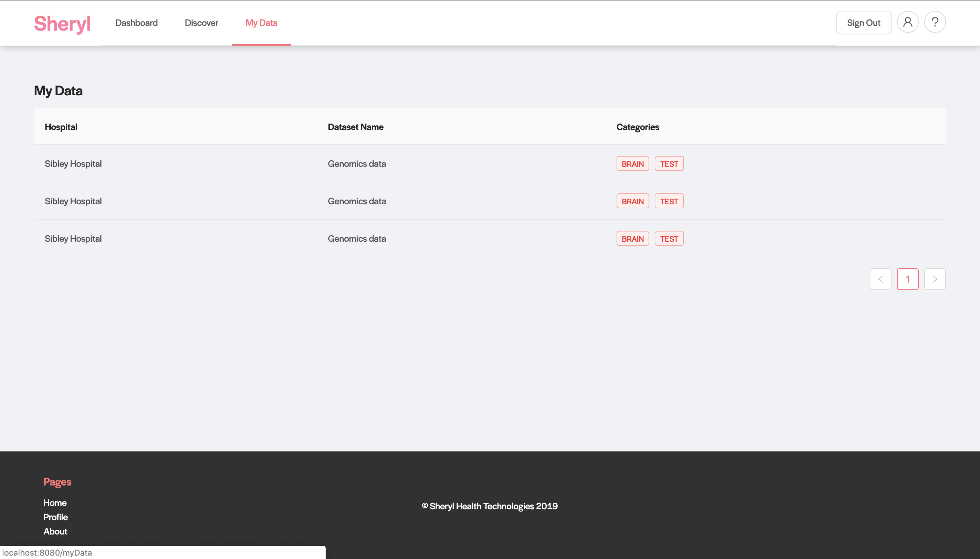The width and height of the screenshot is (980, 559).
Task: Go to next page arrow
Action: coord(934,279)
